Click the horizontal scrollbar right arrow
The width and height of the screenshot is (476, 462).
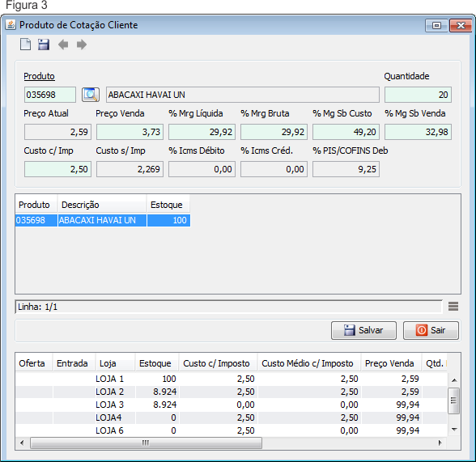440,443
